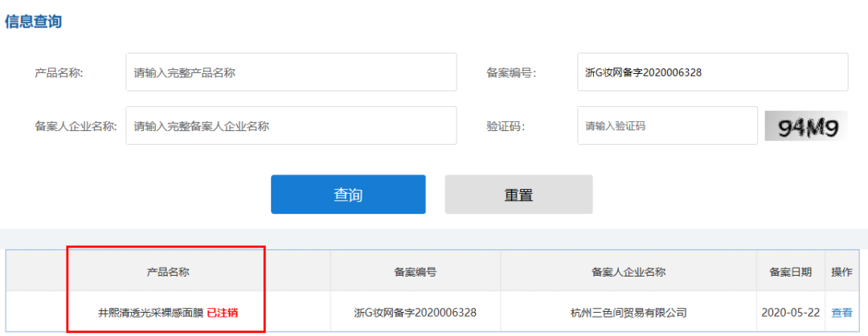This screenshot has width=868, height=336.
Task: Click the 备案日期 column header
Action: point(790,272)
